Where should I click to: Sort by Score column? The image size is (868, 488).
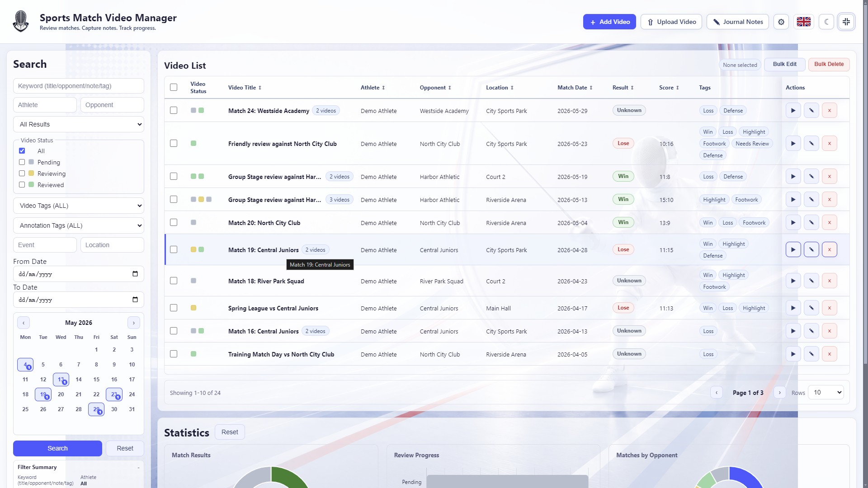tap(669, 88)
